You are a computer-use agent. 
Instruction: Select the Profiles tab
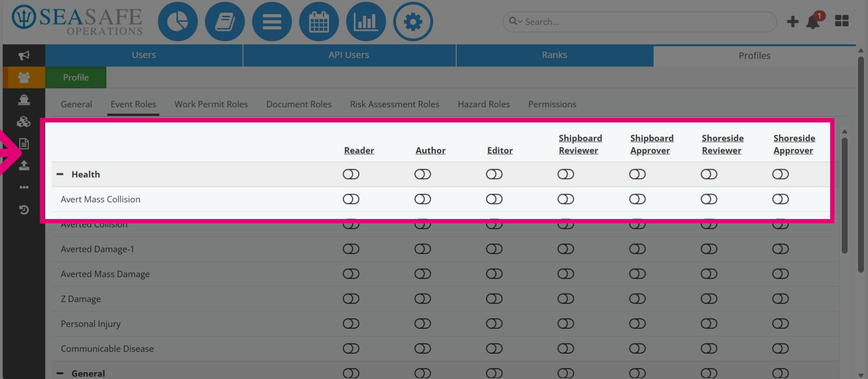(x=755, y=56)
